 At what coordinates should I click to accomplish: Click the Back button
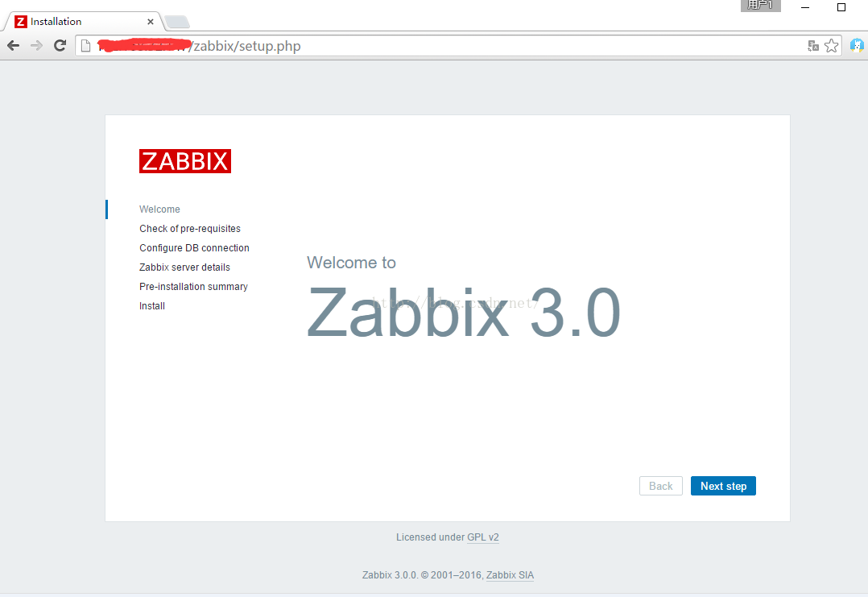click(660, 486)
